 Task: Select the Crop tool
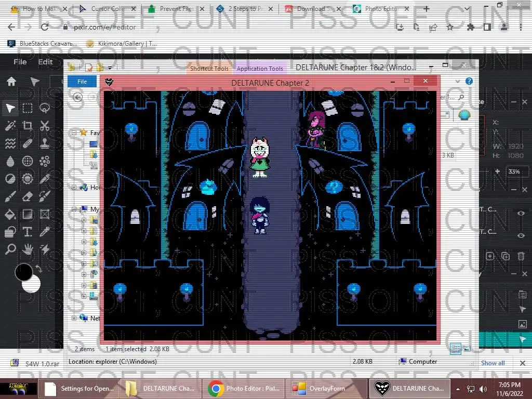click(28, 126)
